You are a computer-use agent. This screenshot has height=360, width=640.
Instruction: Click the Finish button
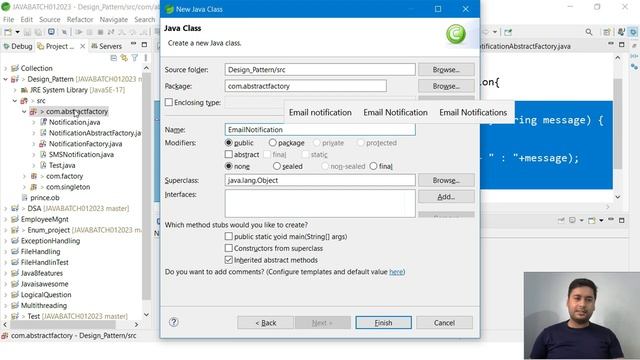click(x=383, y=322)
